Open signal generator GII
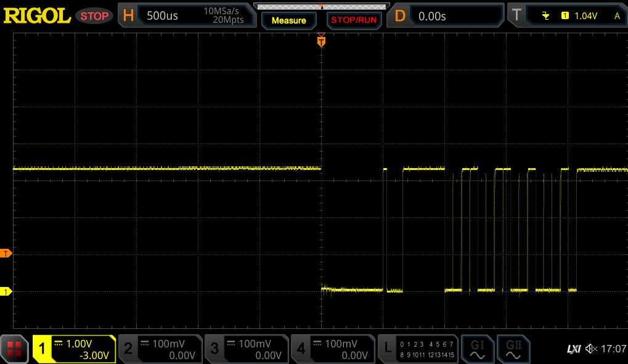This screenshot has width=628, height=364. pyautogui.click(x=513, y=350)
